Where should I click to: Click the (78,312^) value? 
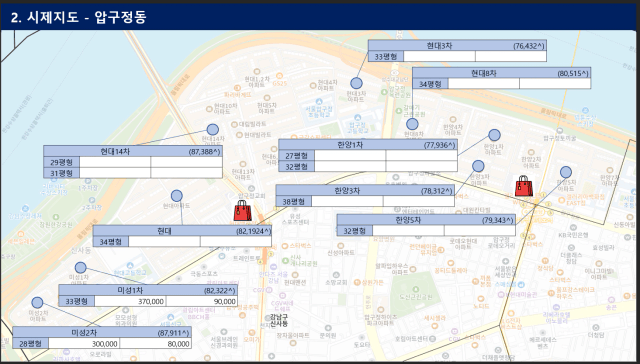[437, 191]
